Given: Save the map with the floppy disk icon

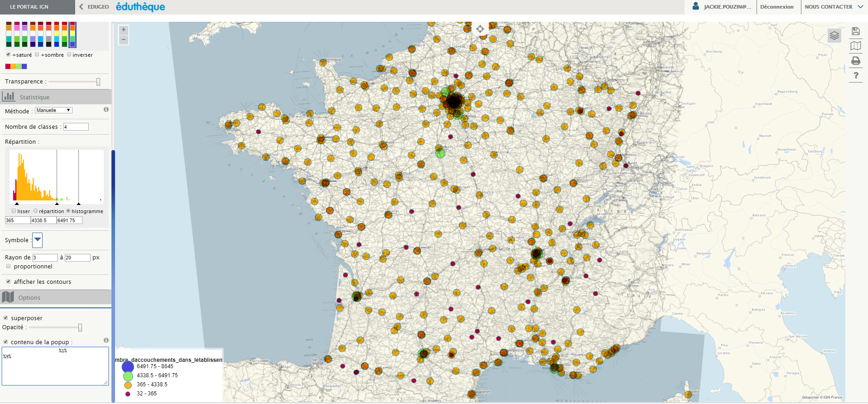Looking at the screenshot, I should coord(856,31).
